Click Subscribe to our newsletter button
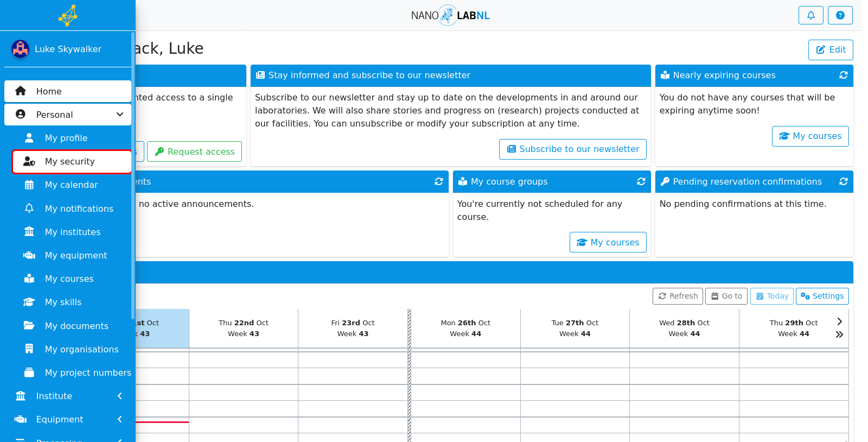 (573, 149)
